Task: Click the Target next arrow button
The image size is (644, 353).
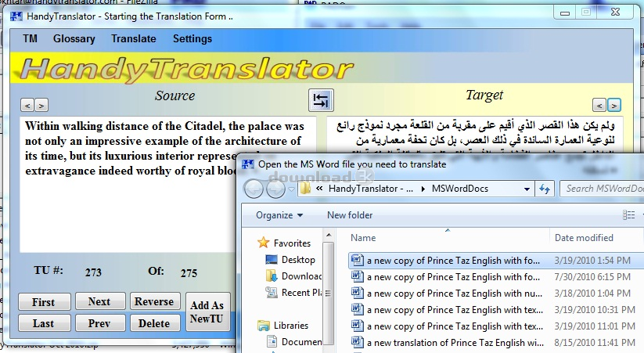Action: (x=614, y=106)
